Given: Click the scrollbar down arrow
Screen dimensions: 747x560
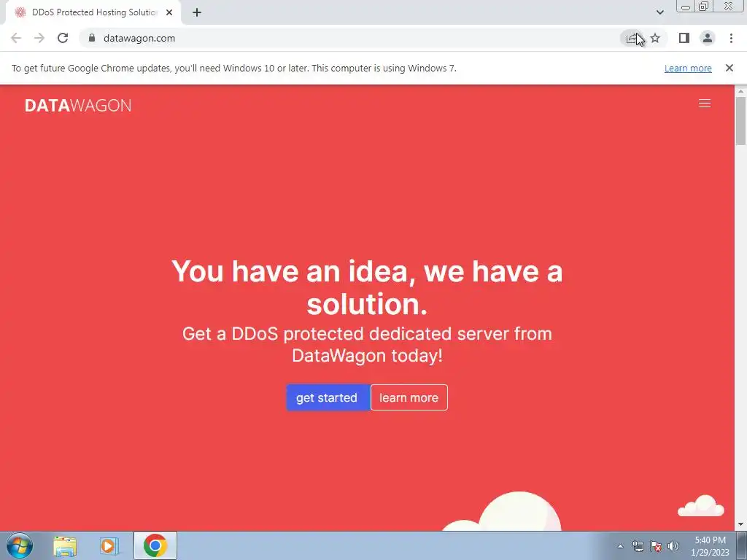Looking at the screenshot, I should coord(740,525).
